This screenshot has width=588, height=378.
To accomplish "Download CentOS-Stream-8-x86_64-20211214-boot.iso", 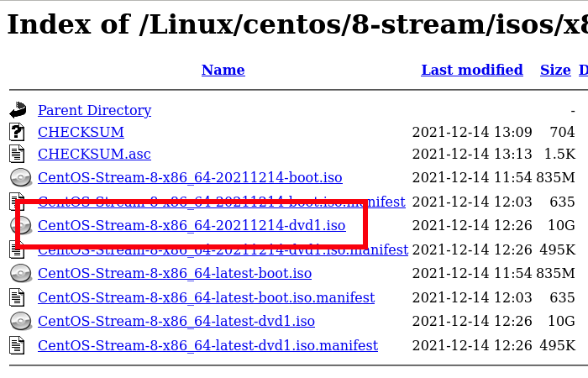I will click(190, 178).
